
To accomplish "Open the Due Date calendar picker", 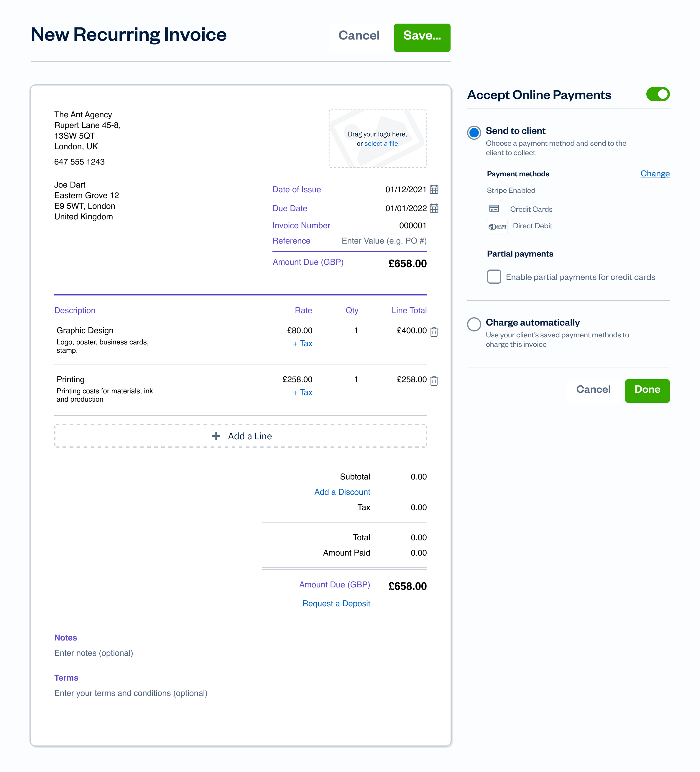I will [x=434, y=208].
